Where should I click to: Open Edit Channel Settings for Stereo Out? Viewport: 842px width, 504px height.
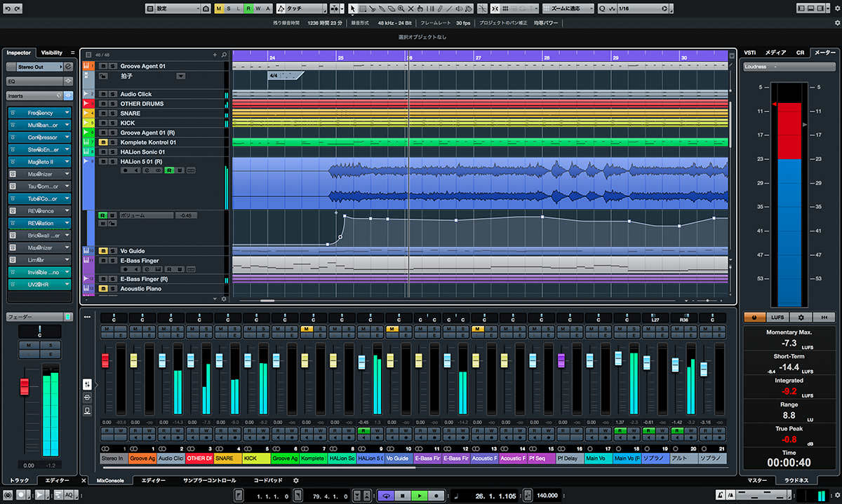[x=69, y=67]
